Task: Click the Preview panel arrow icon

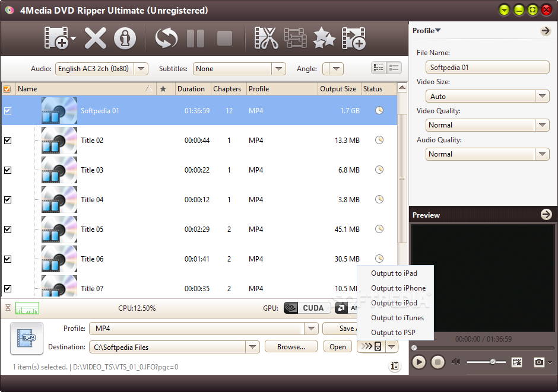Action: coord(546,215)
